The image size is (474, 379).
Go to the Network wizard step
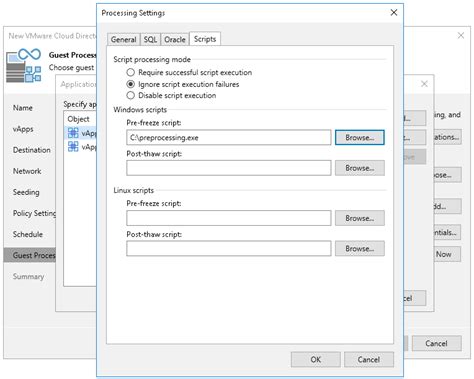[27, 171]
